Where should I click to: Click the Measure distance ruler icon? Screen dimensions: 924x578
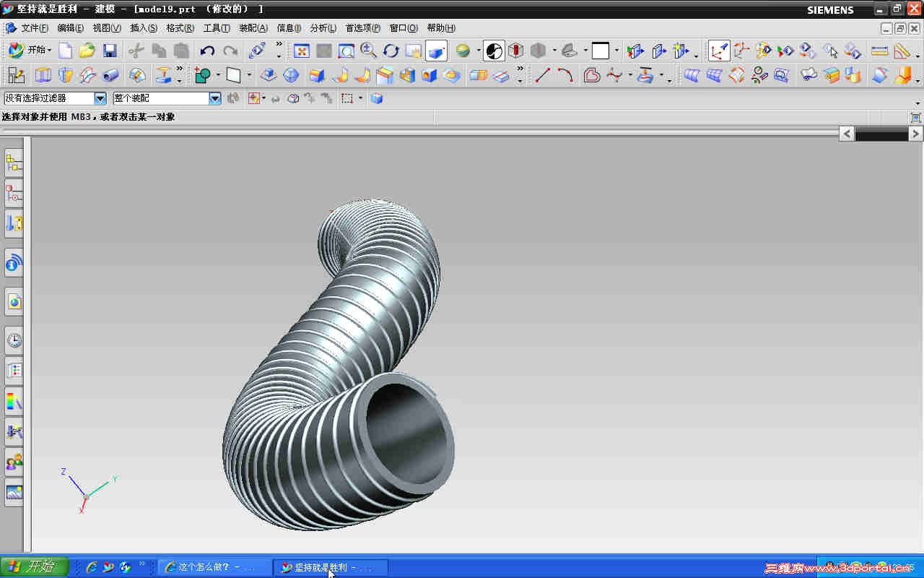click(879, 51)
